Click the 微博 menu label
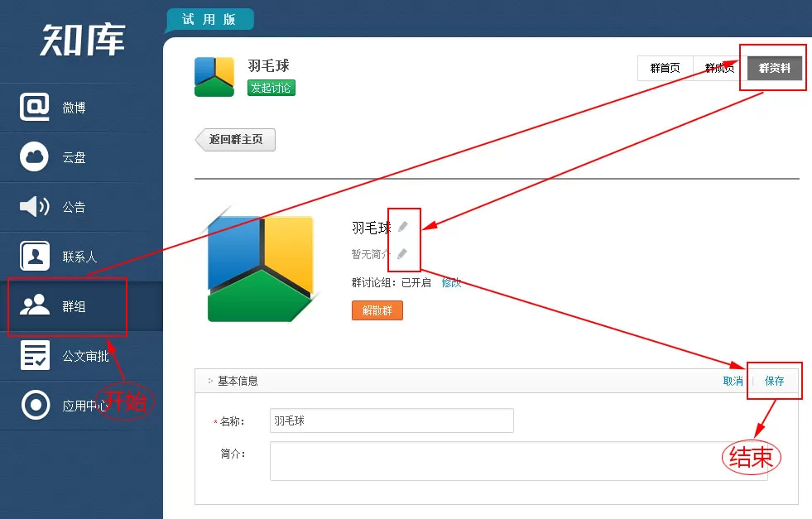Image resolution: width=812 pixels, height=519 pixels. (x=74, y=108)
